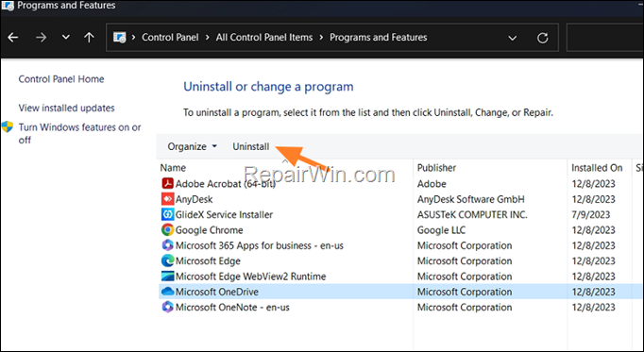Screen dimensions: 644x352
Task: Click the Microsoft OneNote program icon
Action: [x=167, y=307]
